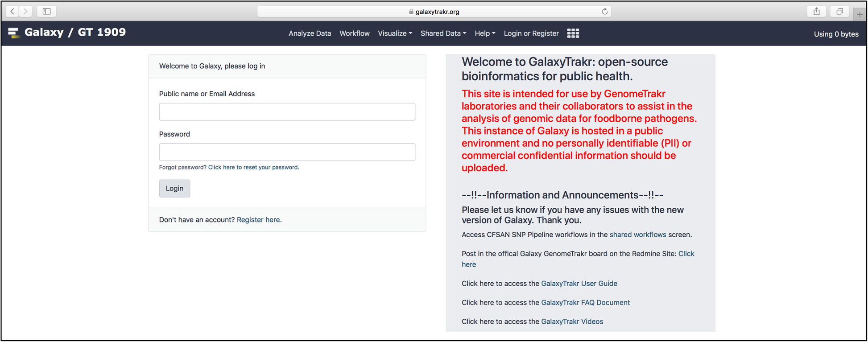Toggle the Safari sidebar icon
868x342 pixels.
[x=46, y=11]
